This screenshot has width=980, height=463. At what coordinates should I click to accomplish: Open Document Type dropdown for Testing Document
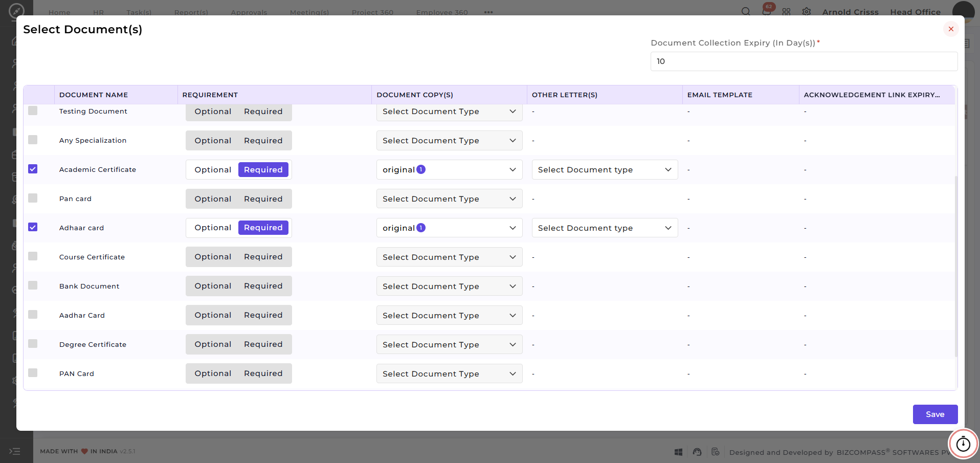point(449,112)
